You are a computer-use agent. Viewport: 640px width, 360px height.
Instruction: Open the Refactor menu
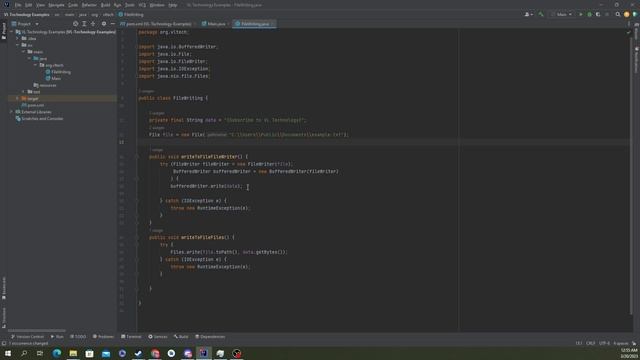point(89,5)
